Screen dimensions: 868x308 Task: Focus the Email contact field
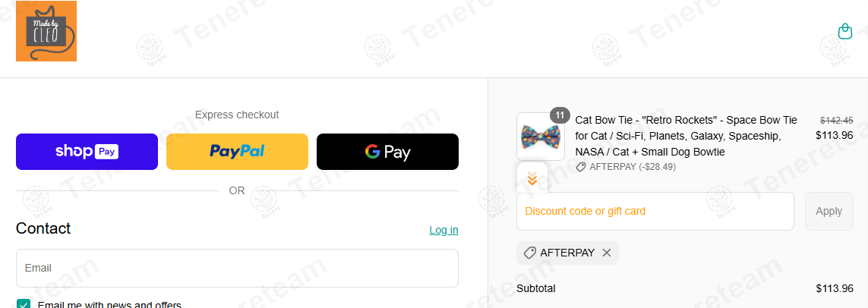[x=237, y=269]
